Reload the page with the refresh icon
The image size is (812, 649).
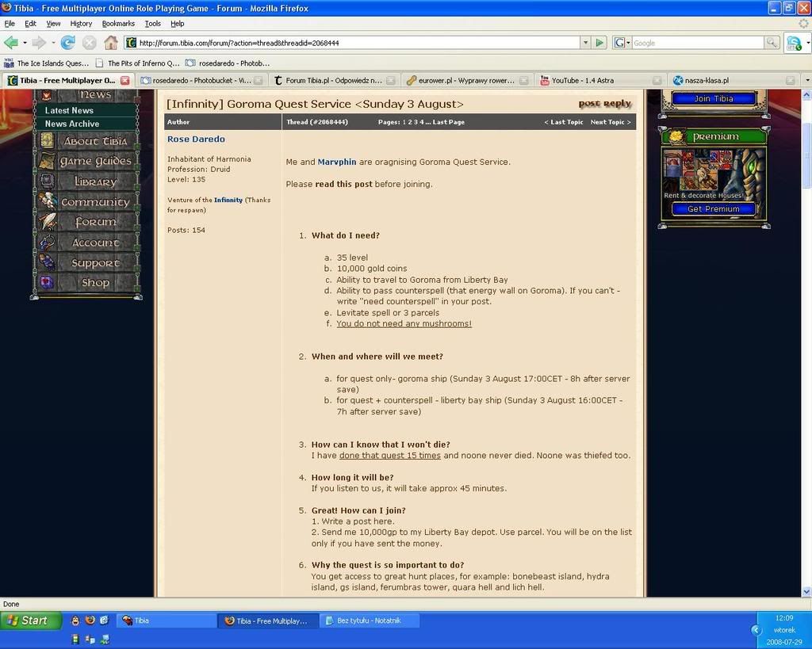point(68,43)
